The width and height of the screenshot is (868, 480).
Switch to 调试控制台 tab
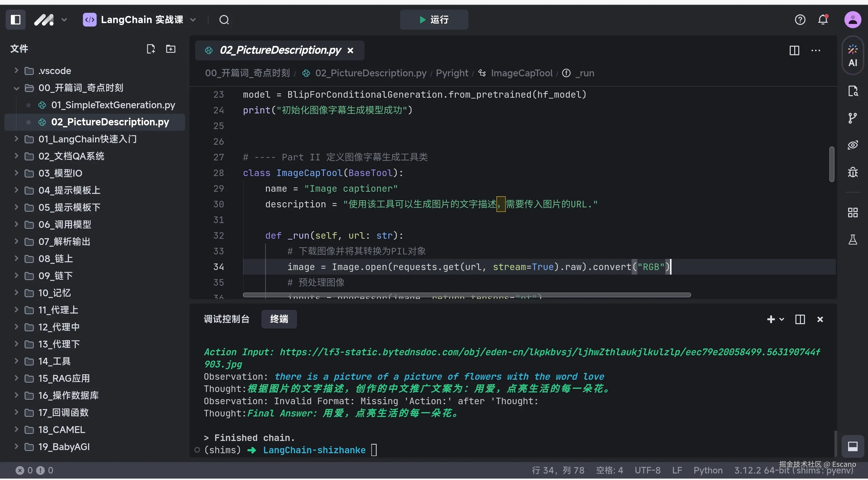click(x=226, y=320)
